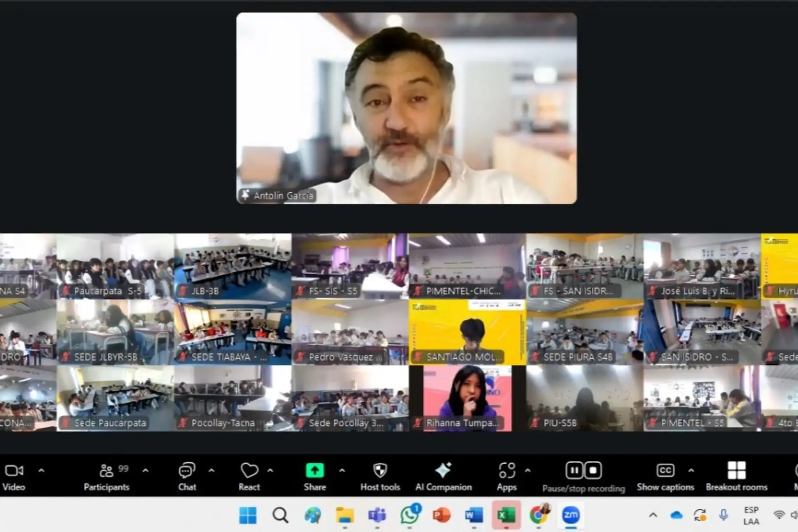The height and width of the screenshot is (532, 798).
Task: Open ESP LAA language switcher
Action: tap(751, 515)
